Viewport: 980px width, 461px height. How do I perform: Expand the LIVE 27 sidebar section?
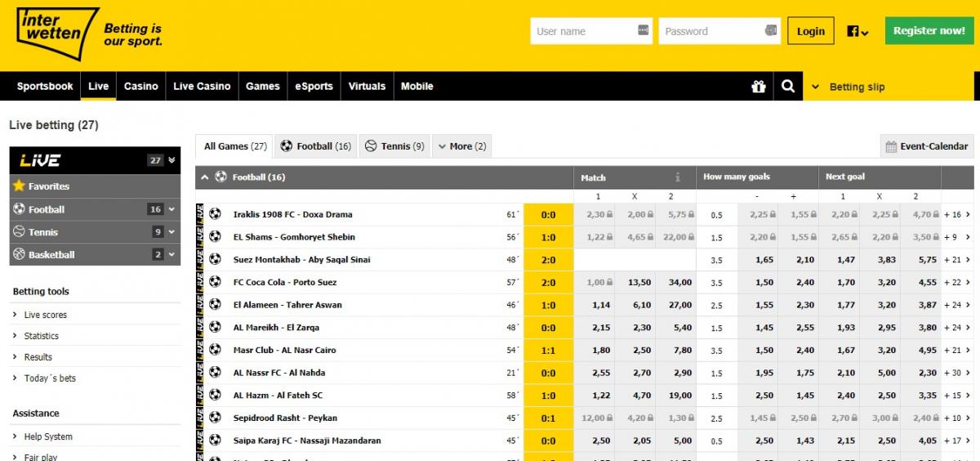click(171, 160)
